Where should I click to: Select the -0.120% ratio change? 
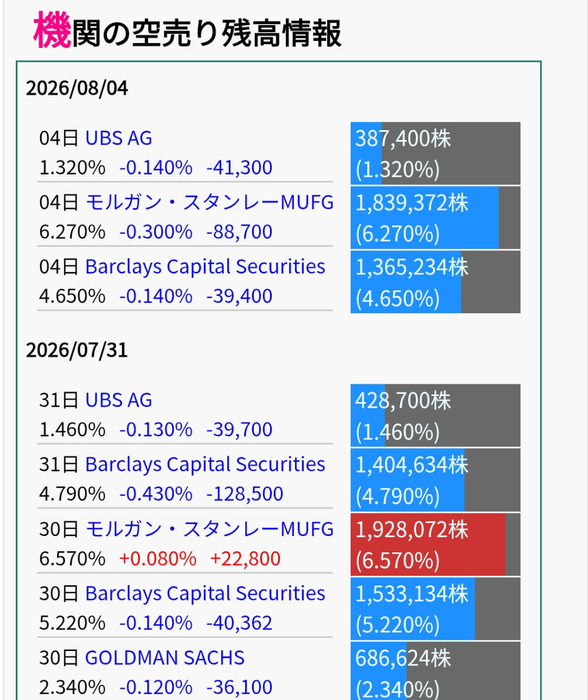(x=156, y=688)
